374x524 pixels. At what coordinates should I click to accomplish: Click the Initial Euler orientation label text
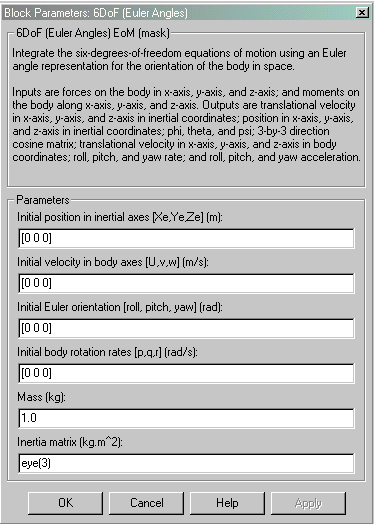click(x=120, y=307)
